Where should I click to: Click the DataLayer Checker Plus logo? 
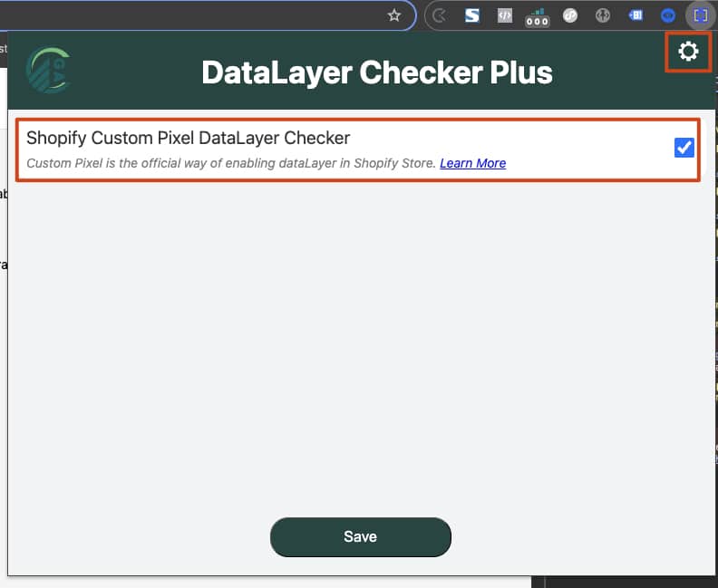tap(49, 70)
